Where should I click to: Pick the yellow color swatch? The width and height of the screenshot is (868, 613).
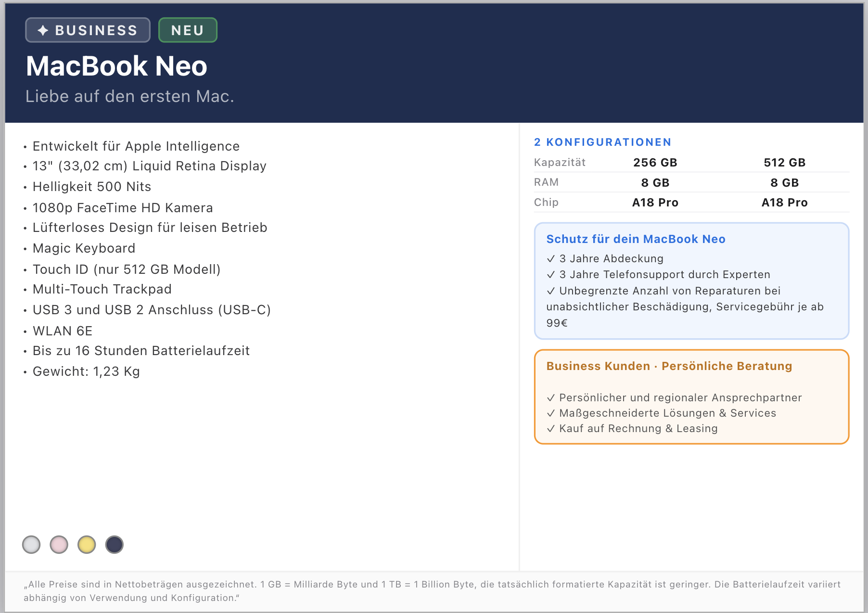pos(87,545)
